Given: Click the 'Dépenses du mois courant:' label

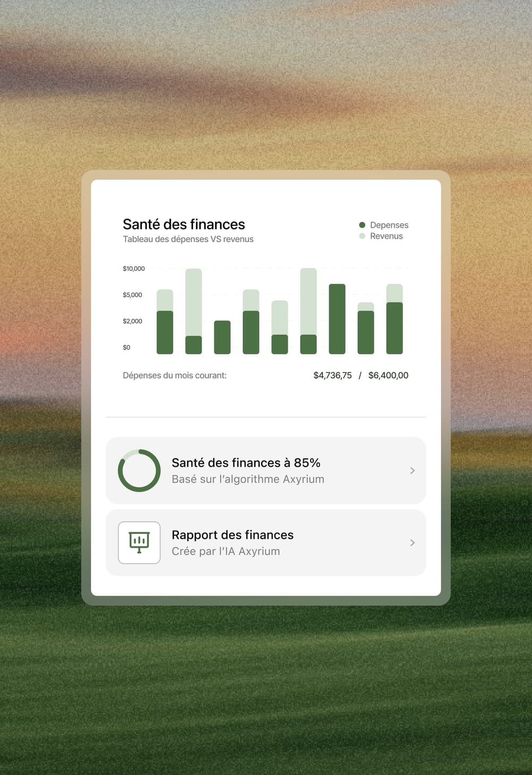Looking at the screenshot, I should pos(174,375).
